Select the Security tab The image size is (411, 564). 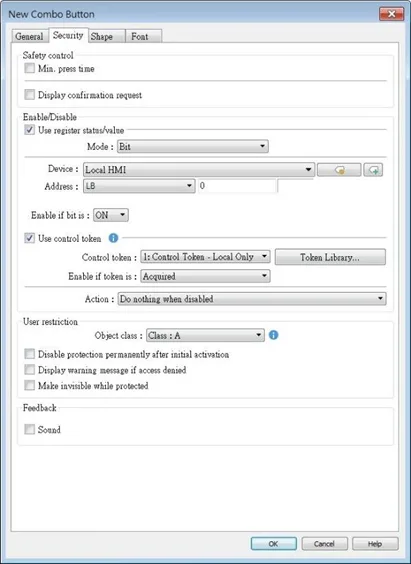68,35
